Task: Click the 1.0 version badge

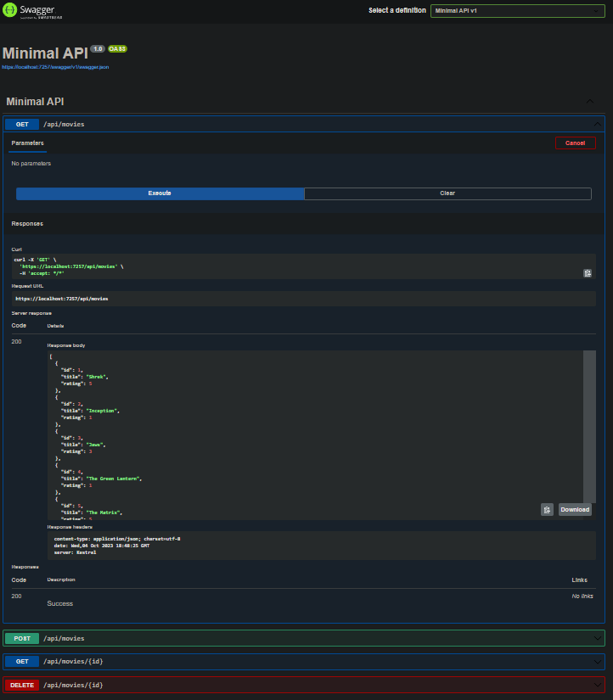Action: 97,48
